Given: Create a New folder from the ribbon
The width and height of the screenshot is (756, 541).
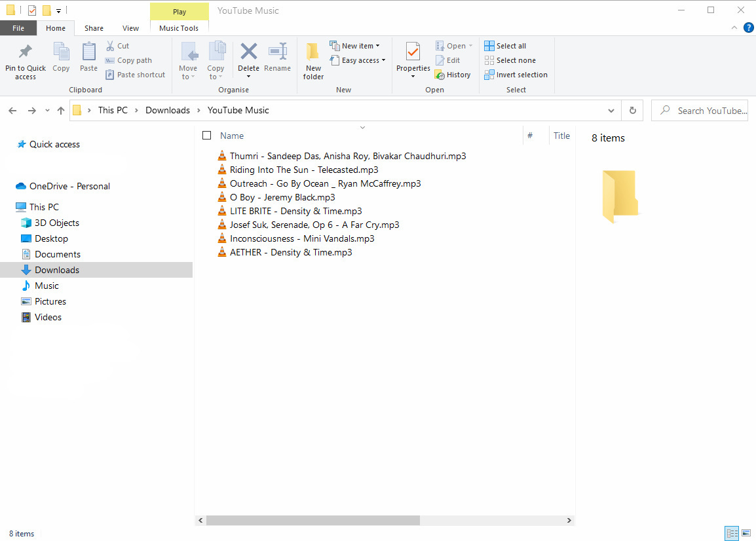Looking at the screenshot, I should (313, 61).
